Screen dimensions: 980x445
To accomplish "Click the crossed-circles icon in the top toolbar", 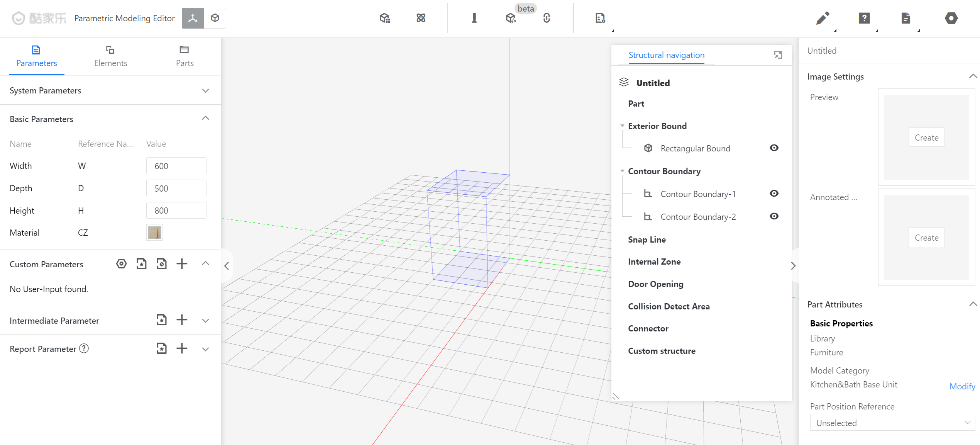I will tap(421, 18).
